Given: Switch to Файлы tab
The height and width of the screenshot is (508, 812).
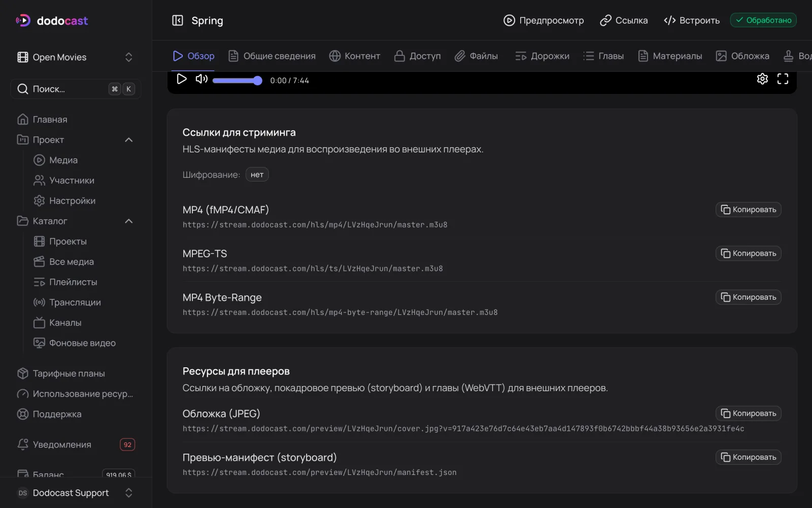Looking at the screenshot, I should click(x=476, y=56).
